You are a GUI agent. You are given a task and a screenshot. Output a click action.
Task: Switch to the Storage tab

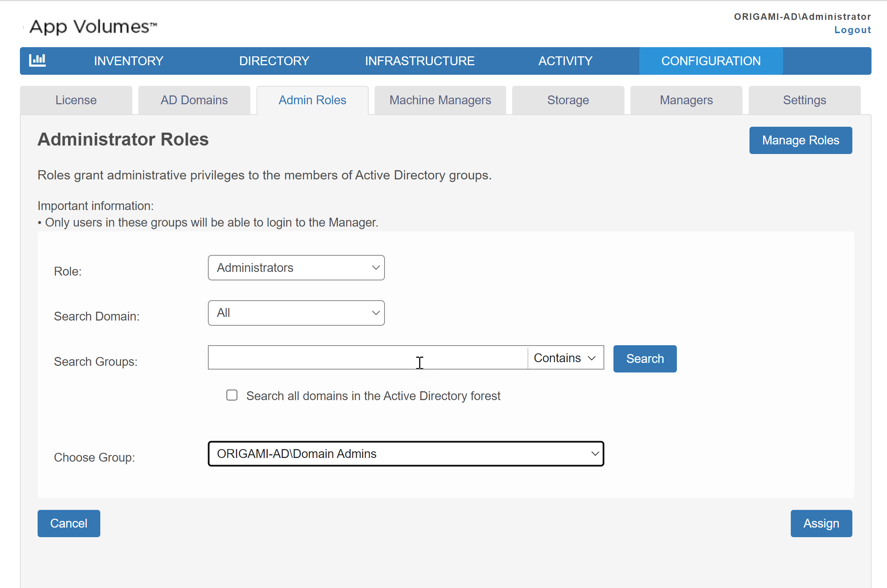568,100
